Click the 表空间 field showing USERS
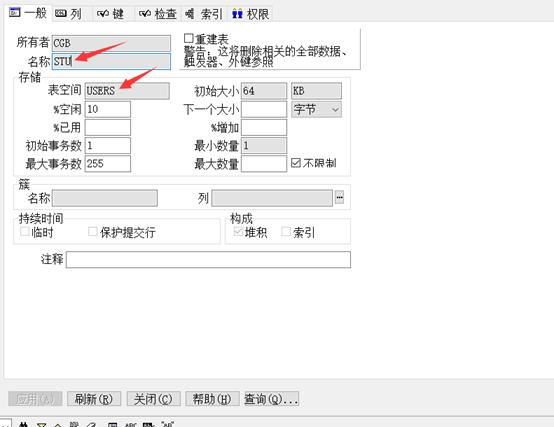The height and width of the screenshot is (427, 554). click(x=127, y=91)
